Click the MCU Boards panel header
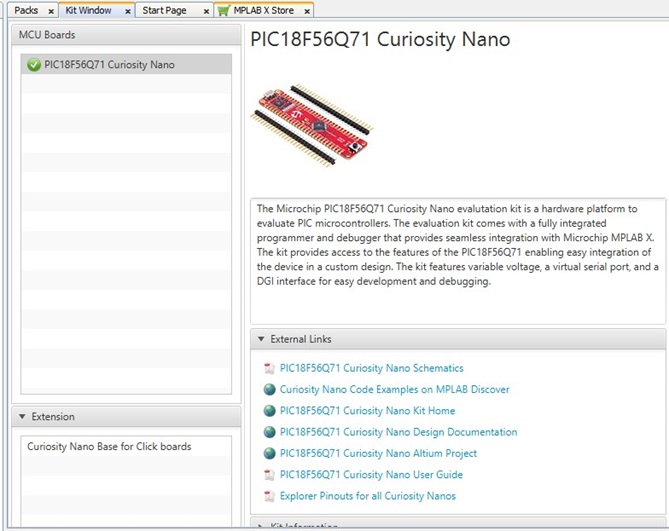The width and height of the screenshot is (669, 531). (126, 35)
